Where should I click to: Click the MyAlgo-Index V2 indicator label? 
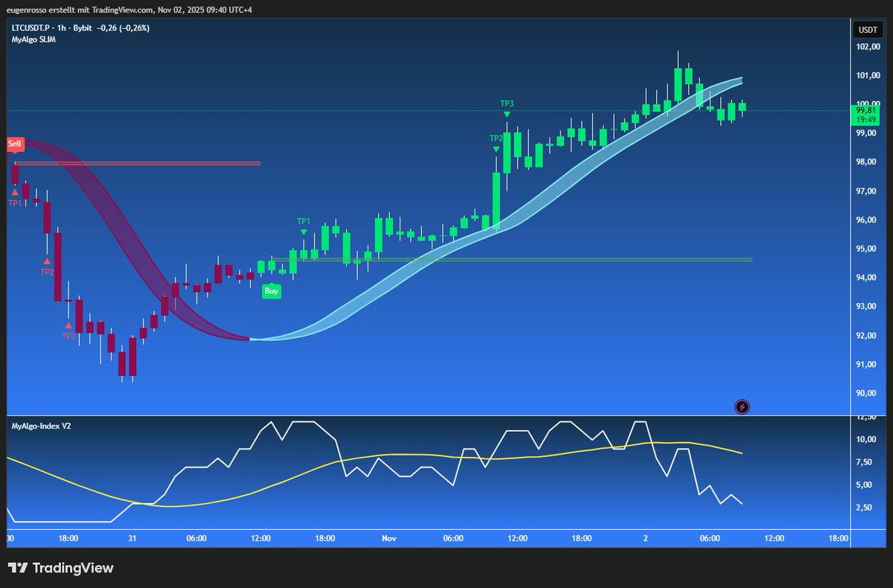[x=41, y=426]
